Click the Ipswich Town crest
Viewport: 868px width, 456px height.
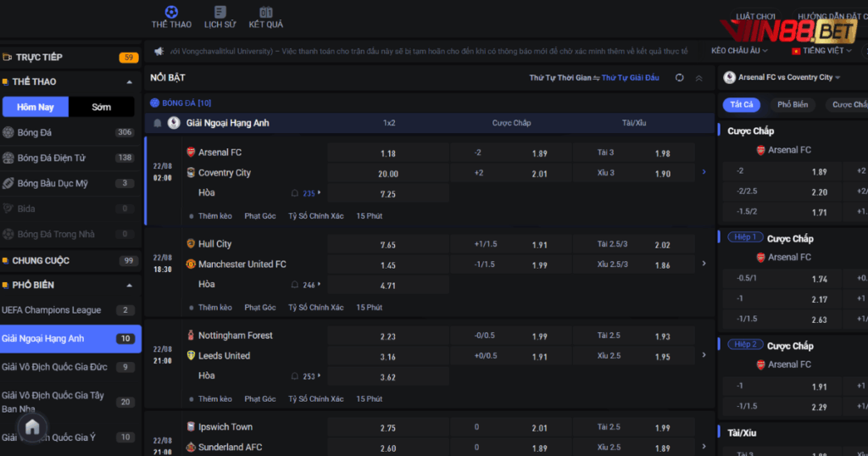[x=191, y=426]
